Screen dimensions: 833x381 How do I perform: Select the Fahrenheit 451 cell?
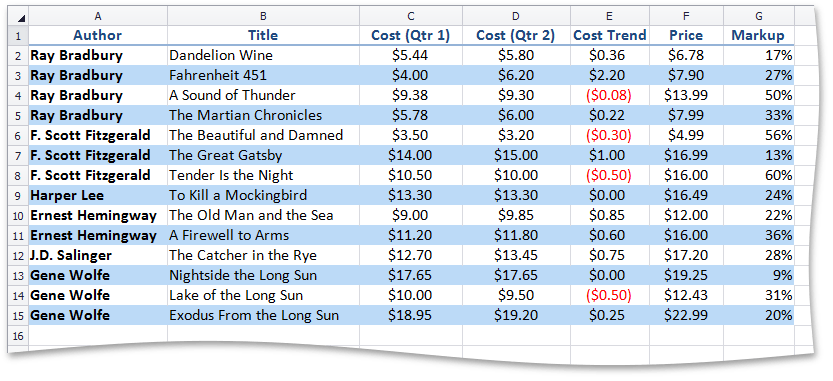tap(263, 75)
